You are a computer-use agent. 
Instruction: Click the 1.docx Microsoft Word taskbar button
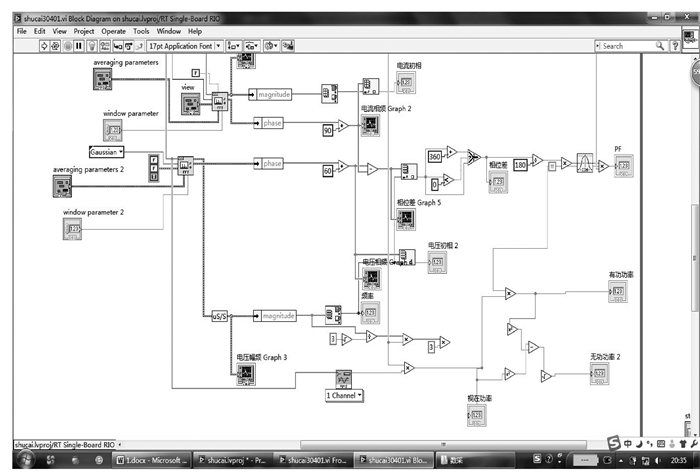coord(150,461)
